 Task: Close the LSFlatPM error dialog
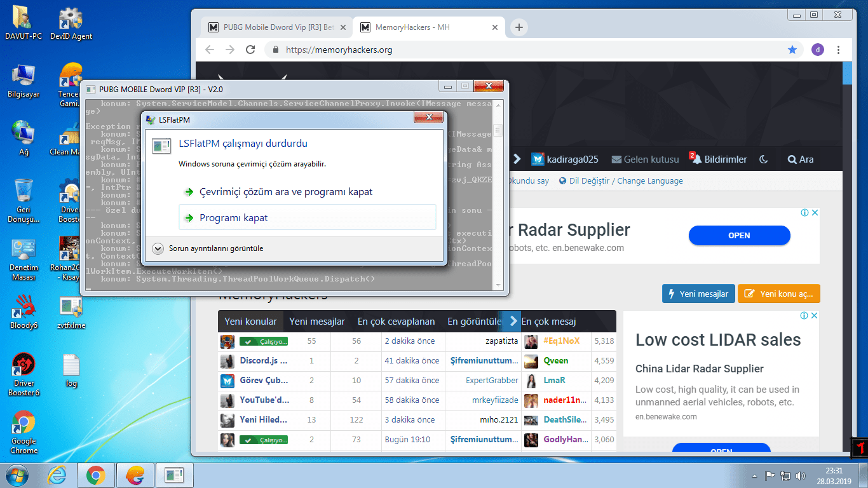click(x=428, y=118)
